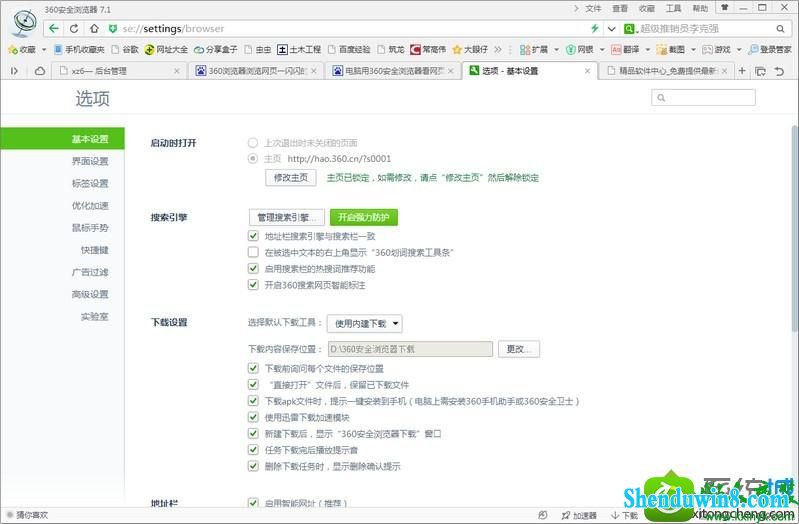This screenshot has width=799, height=524.
Task: Reload the page with the refresh icon
Action: [x=74, y=29]
